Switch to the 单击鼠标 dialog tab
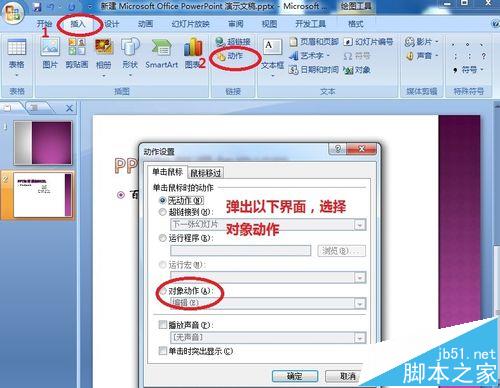This screenshot has width=500, height=388. pyautogui.click(x=167, y=172)
